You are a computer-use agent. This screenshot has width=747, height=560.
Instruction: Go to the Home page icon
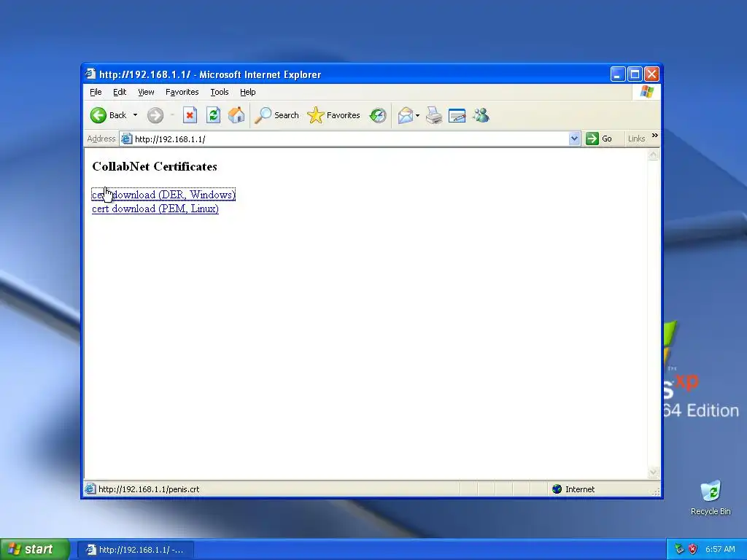tap(236, 115)
